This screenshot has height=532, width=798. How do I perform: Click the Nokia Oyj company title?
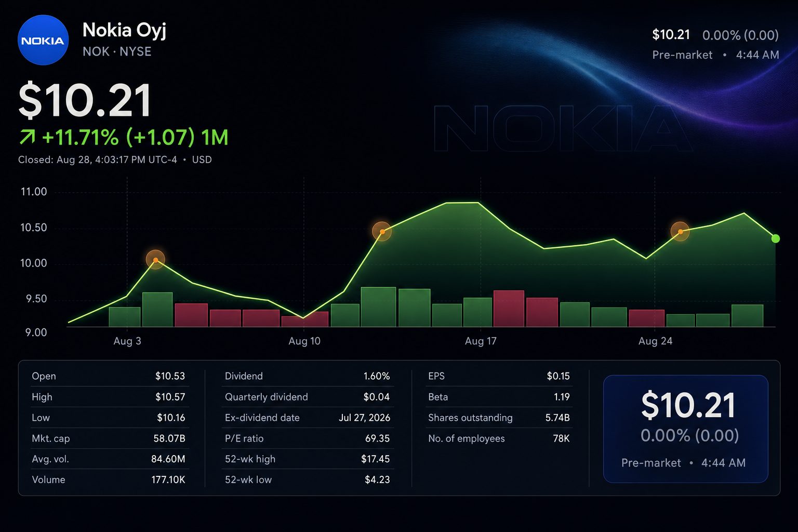point(124,30)
